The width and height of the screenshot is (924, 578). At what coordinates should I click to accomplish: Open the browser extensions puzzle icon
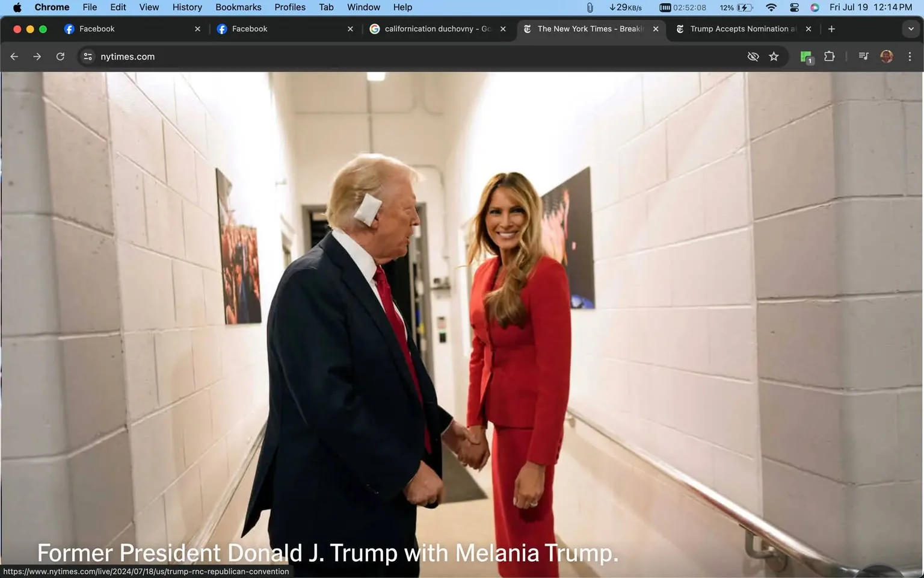pos(828,56)
